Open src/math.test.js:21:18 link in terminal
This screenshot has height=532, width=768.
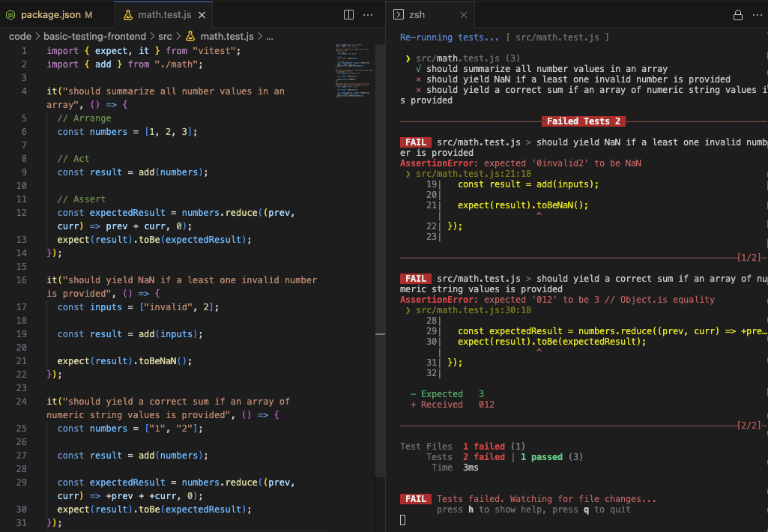click(x=473, y=174)
